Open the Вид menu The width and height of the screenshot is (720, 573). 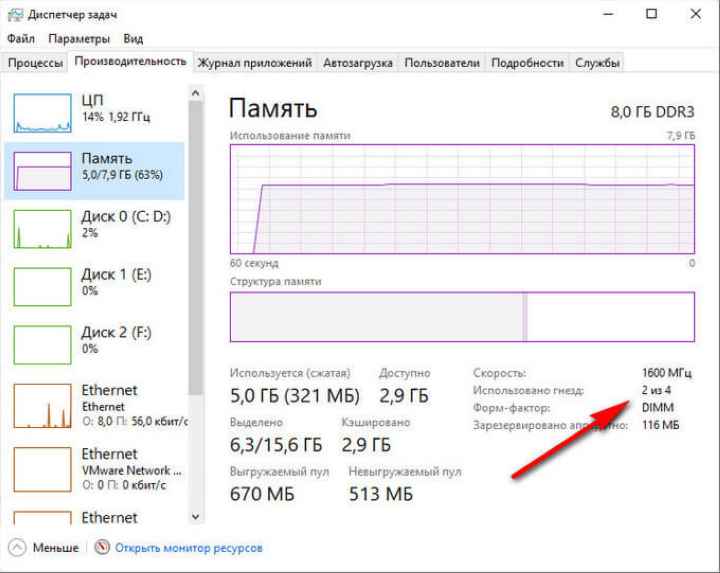133,39
